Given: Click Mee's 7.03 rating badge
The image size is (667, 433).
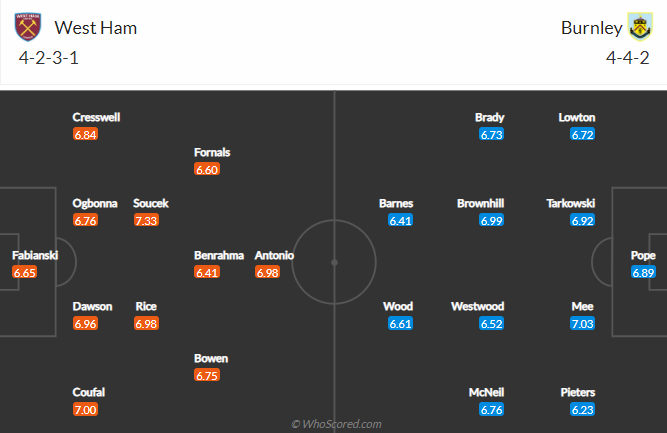Looking at the screenshot, I should (x=582, y=323).
